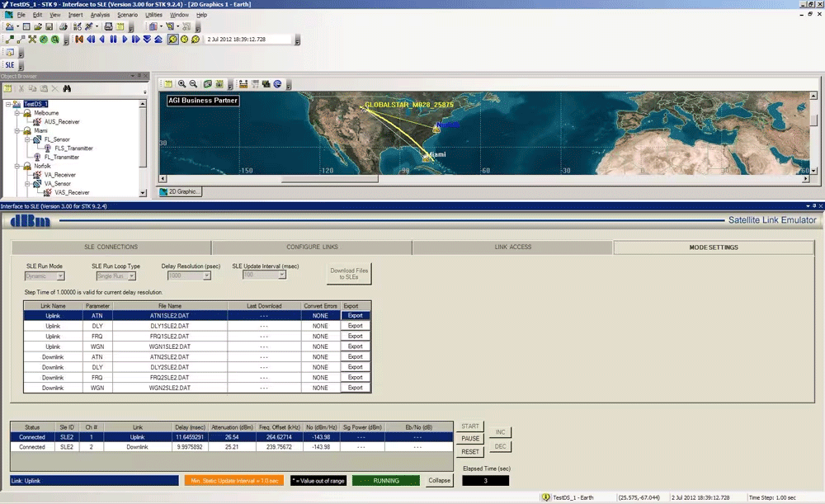Export the DLY1SLE2.DAT file row

[355, 326]
